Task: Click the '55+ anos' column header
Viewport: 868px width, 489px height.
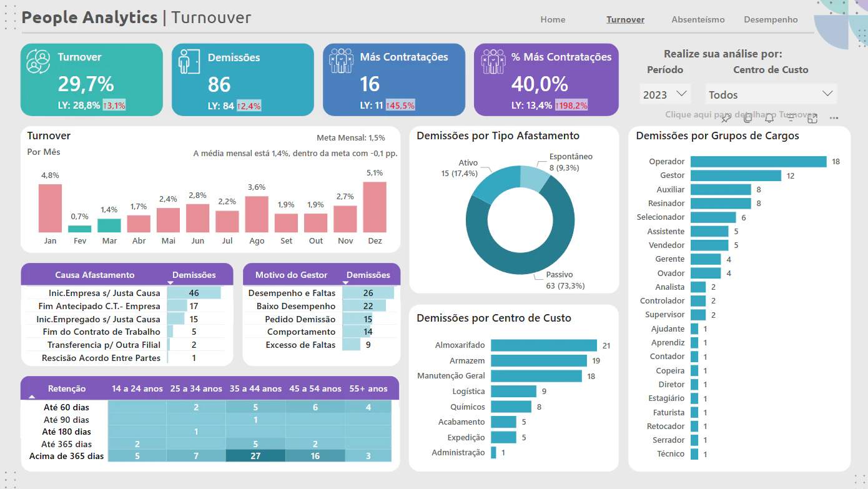Action: 368,388
